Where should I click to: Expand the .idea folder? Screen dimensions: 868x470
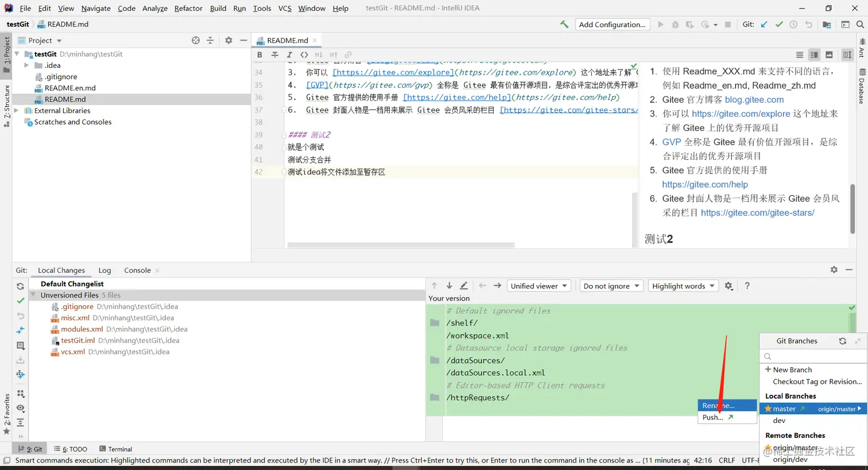pyautogui.click(x=26, y=66)
